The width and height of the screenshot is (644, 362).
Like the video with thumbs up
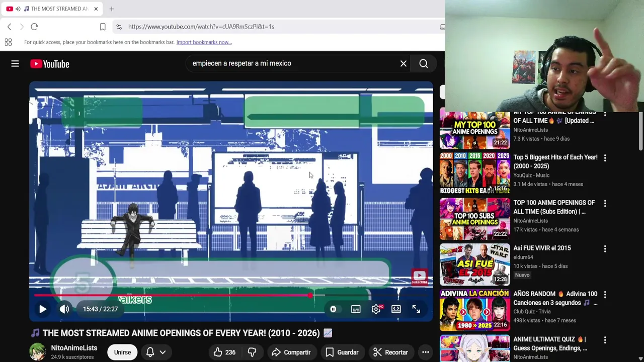(x=224, y=352)
